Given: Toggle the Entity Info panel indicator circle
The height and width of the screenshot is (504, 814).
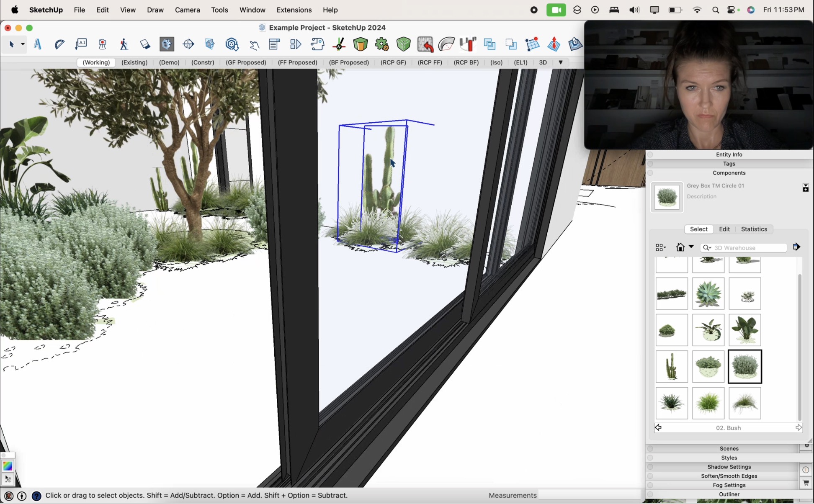Looking at the screenshot, I should pos(651,154).
